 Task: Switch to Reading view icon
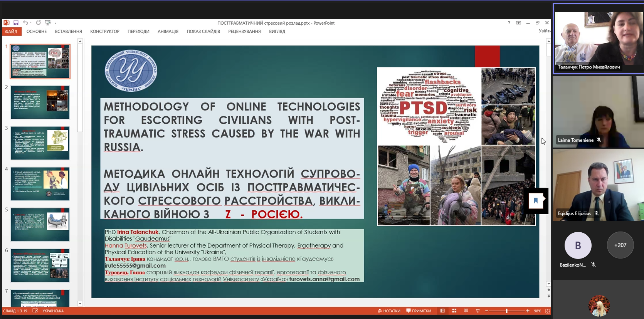[466, 311]
